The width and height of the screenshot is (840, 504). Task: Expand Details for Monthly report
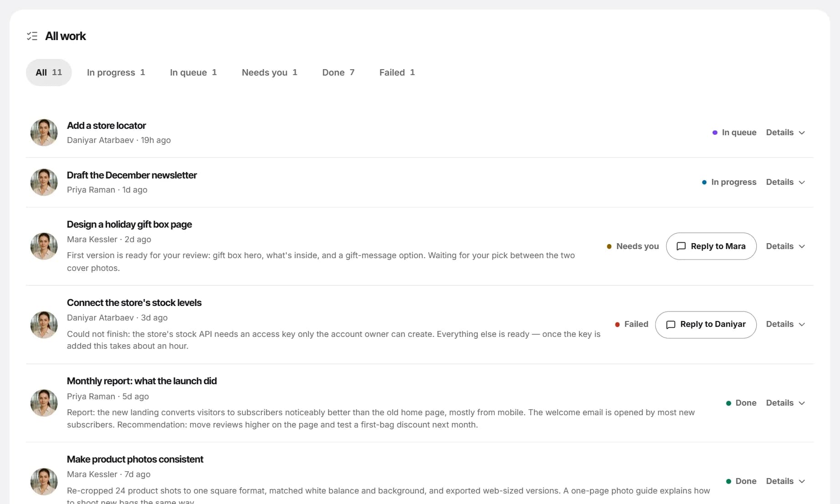pos(785,403)
